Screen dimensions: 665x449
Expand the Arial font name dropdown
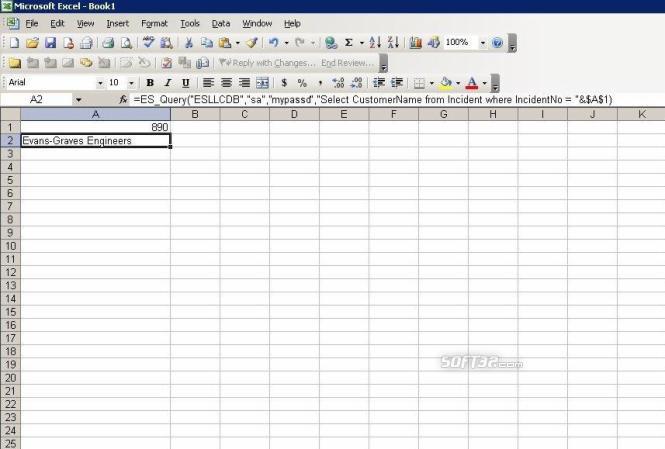pyautogui.click(x=100, y=83)
